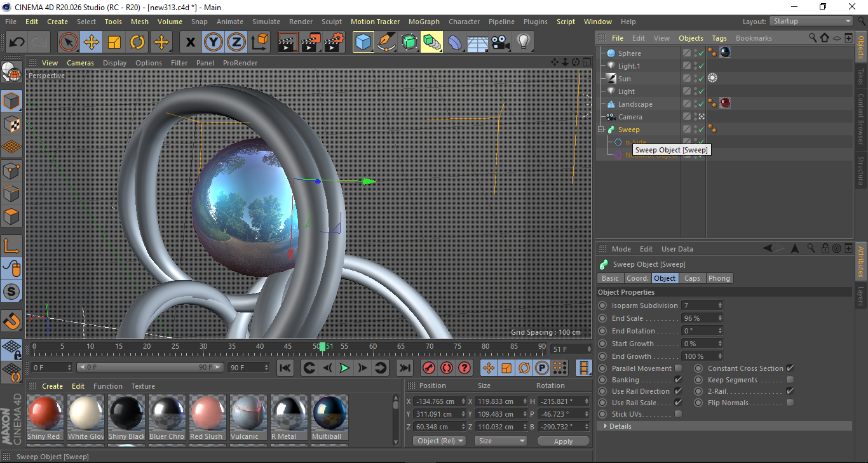The width and height of the screenshot is (868, 463).
Task: Open the Subdivision Surface generators icon
Action: [409, 43]
